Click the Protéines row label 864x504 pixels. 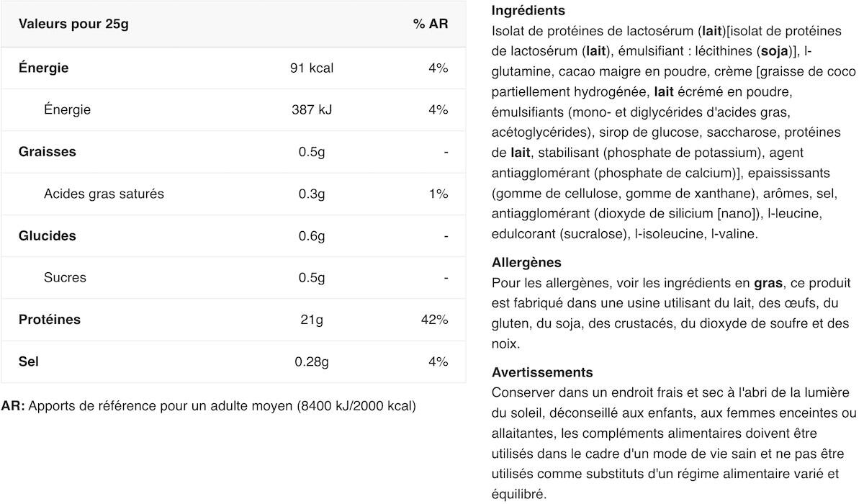[49, 319]
